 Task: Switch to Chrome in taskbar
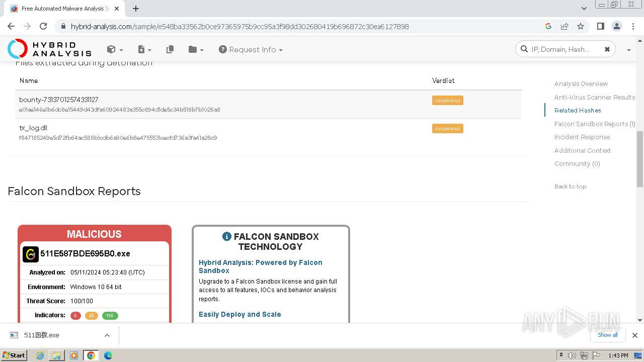click(91, 355)
